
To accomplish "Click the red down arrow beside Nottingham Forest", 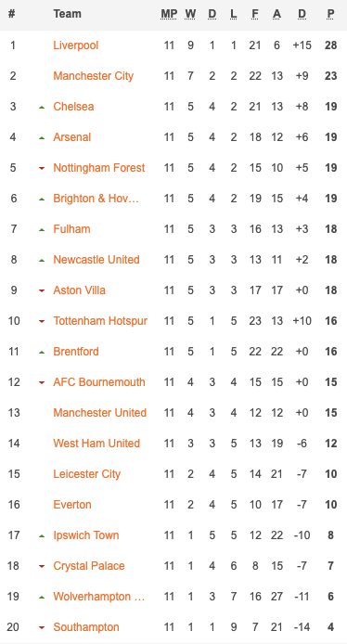I will 42,168.
